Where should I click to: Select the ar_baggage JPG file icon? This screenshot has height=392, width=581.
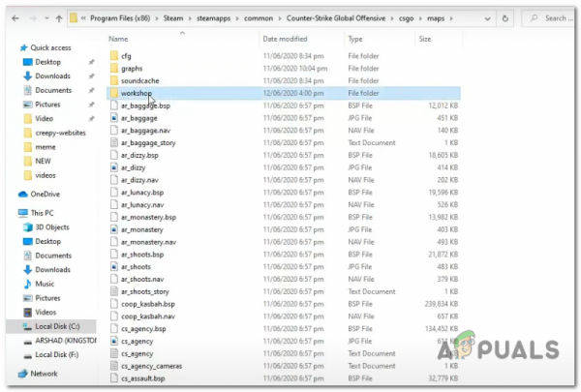click(114, 118)
